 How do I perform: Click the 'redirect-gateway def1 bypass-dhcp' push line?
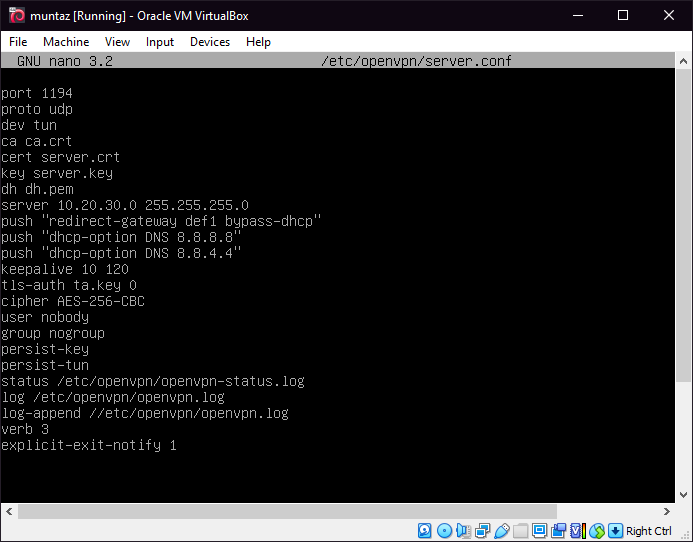pos(161,221)
